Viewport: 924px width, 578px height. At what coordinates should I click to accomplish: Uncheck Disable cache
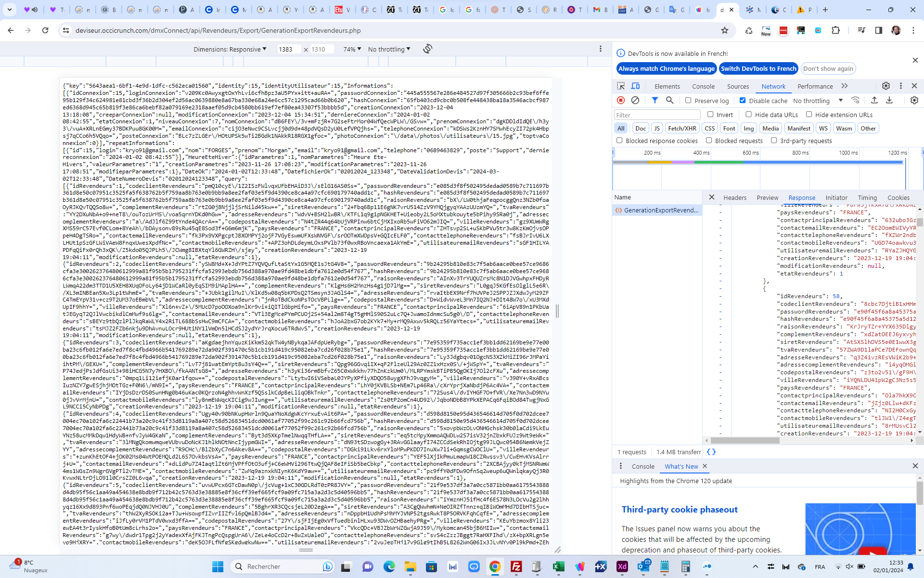[743, 100]
